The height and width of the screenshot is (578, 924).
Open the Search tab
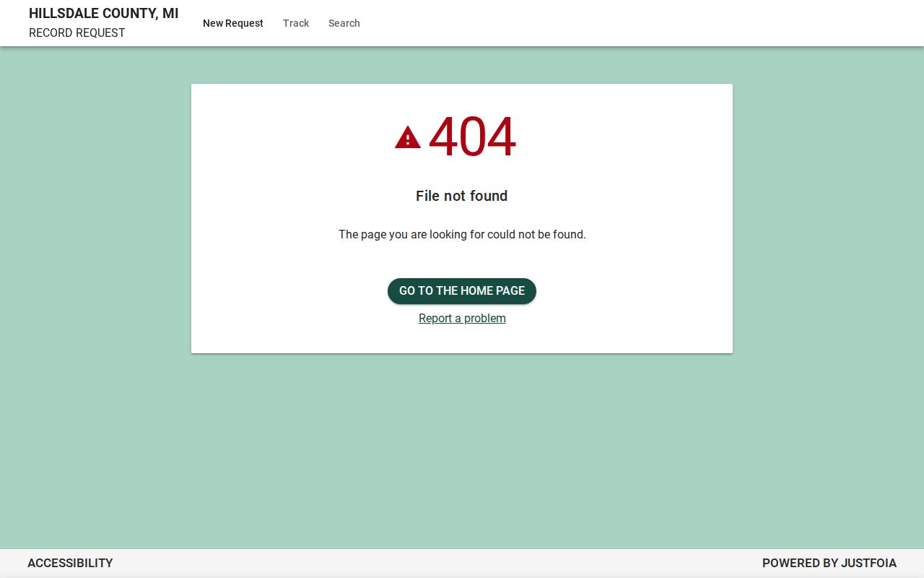[344, 23]
